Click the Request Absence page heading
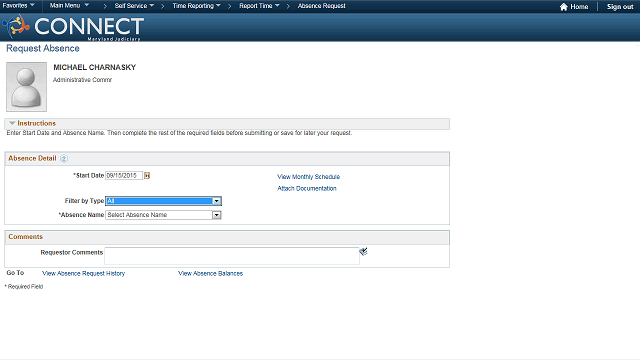Screen dimensions: 640x360 tap(43, 49)
